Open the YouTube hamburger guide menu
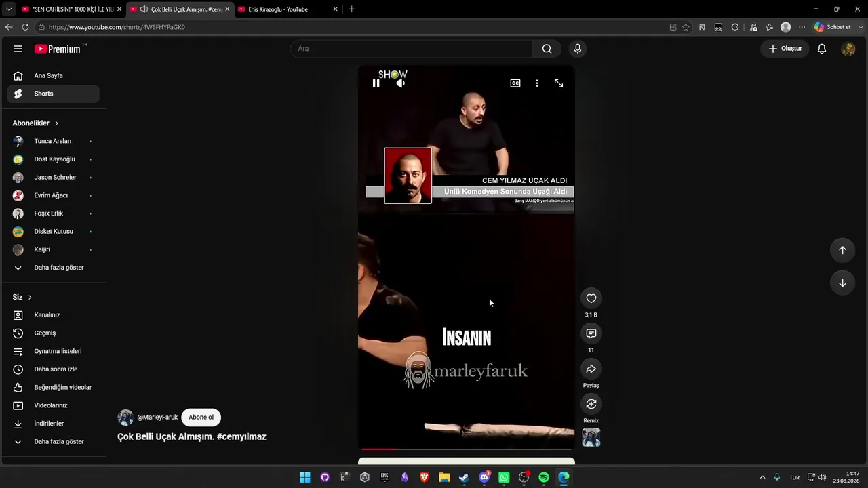Image resolution: width=868 pixels, height=488 pixels. [18, 49]
